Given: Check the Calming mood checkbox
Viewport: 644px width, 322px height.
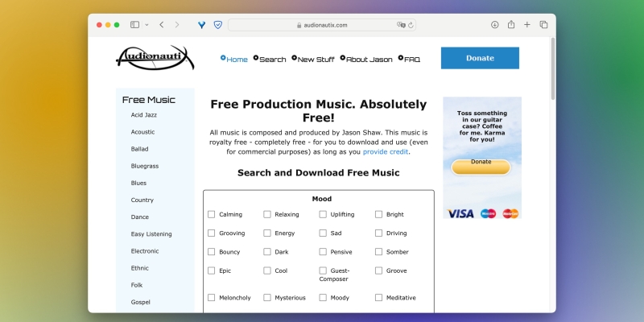Looking at the screenshot, I should coord(212,214).
